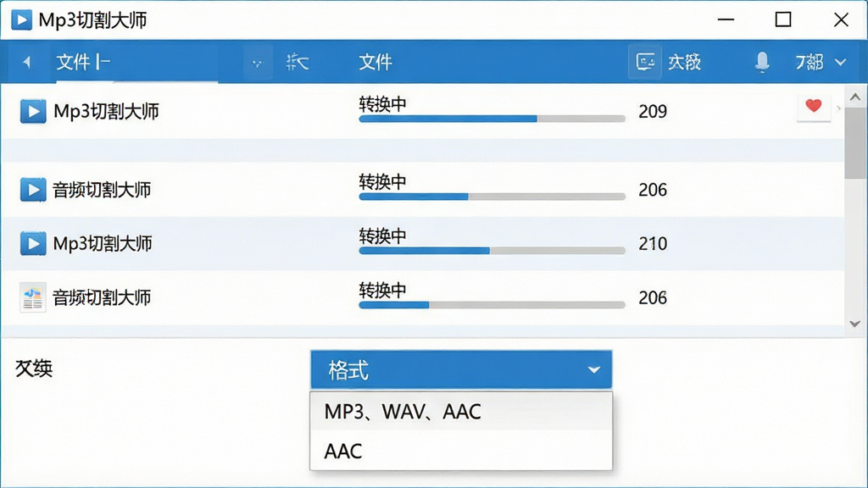Viewport: 868px width, 488px height.
Task: Click the notification bell icon
Action: [x=762, y=62]
